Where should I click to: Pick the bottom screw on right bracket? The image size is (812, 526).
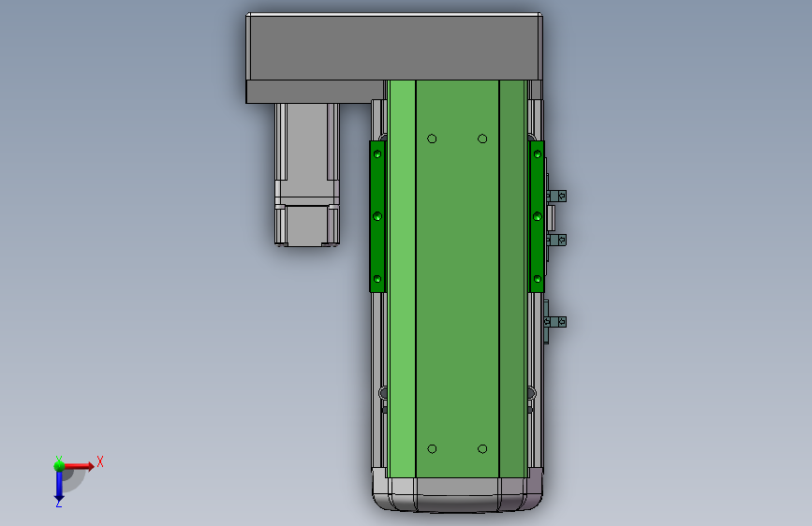click(538, 279)
